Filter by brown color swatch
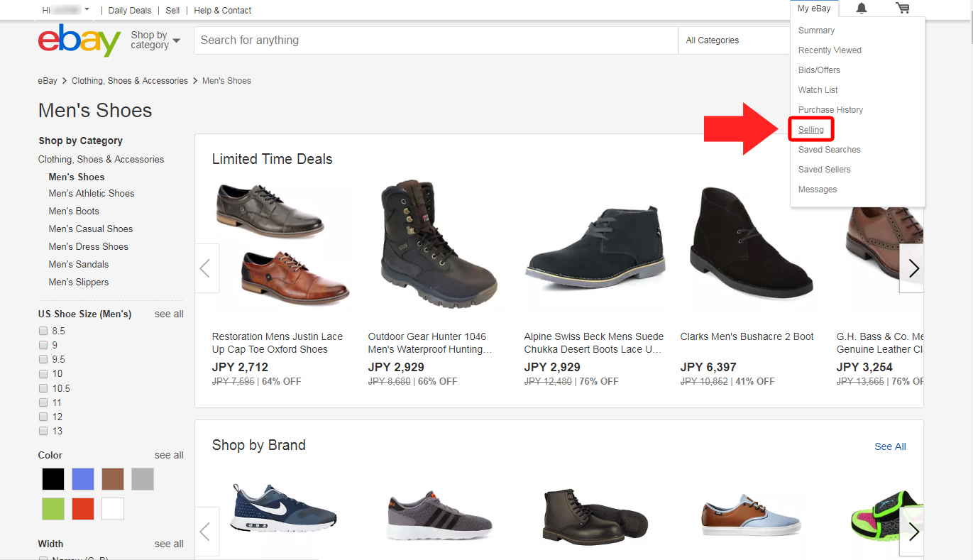Viewport: 973px width, 560px height. tap(113, 479)
